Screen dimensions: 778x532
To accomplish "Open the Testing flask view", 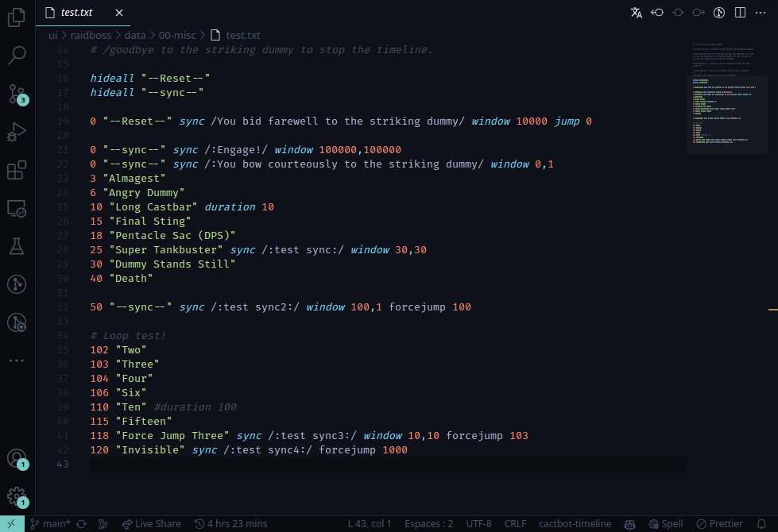I will [17, 246].
